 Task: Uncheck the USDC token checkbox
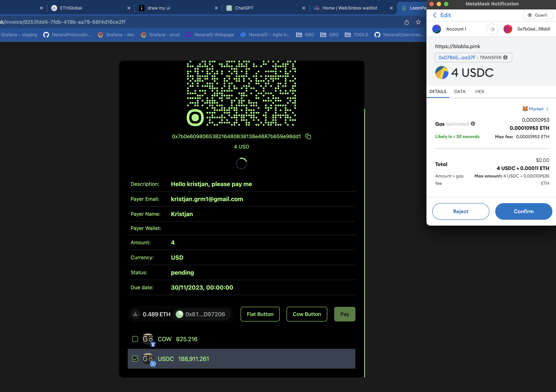pos(135,359)
